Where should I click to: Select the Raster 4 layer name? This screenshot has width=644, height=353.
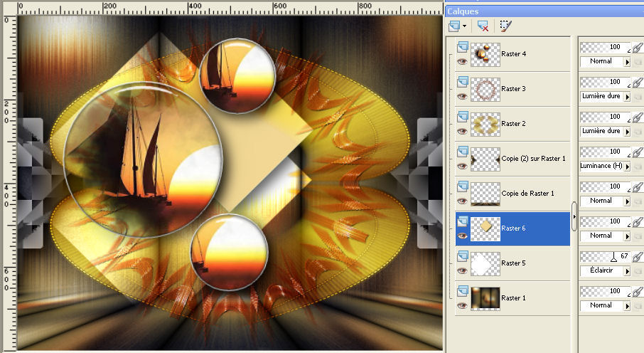[513, 54]
